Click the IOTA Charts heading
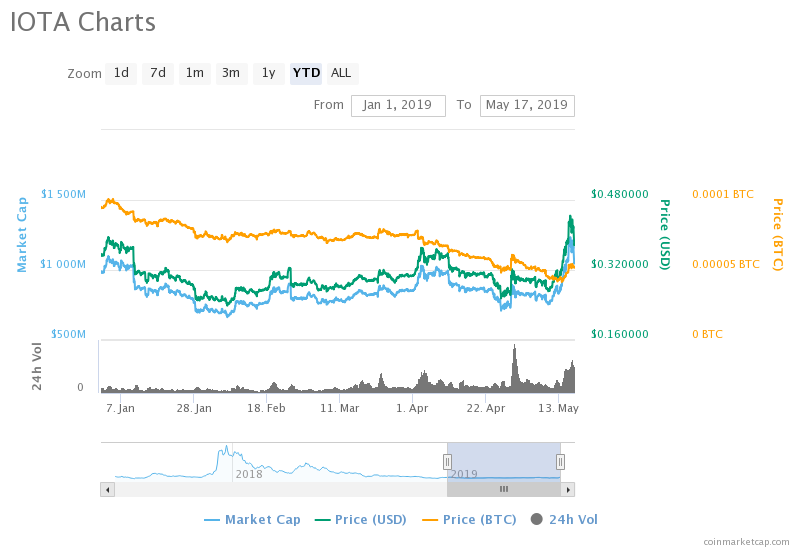800x550 pixels. (83, 22)
